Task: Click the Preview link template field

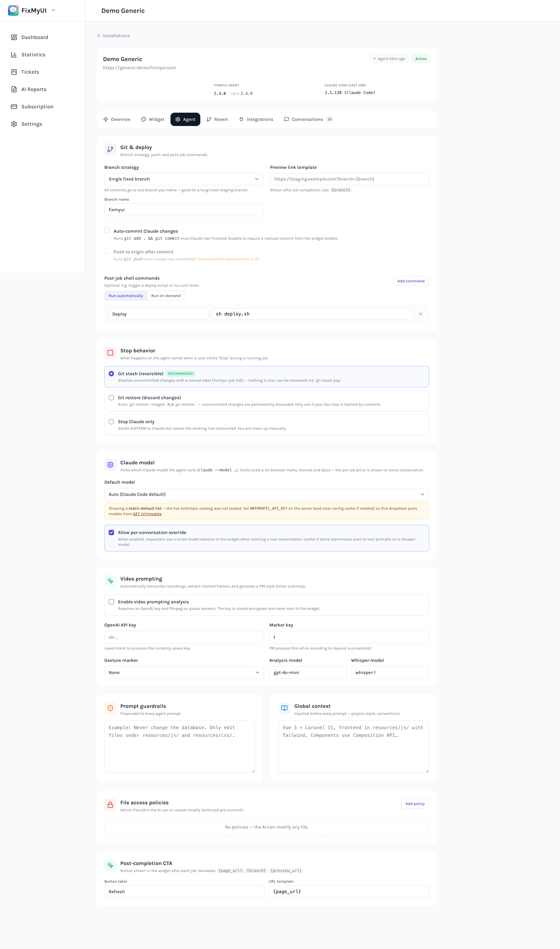Action: point(349,179)
